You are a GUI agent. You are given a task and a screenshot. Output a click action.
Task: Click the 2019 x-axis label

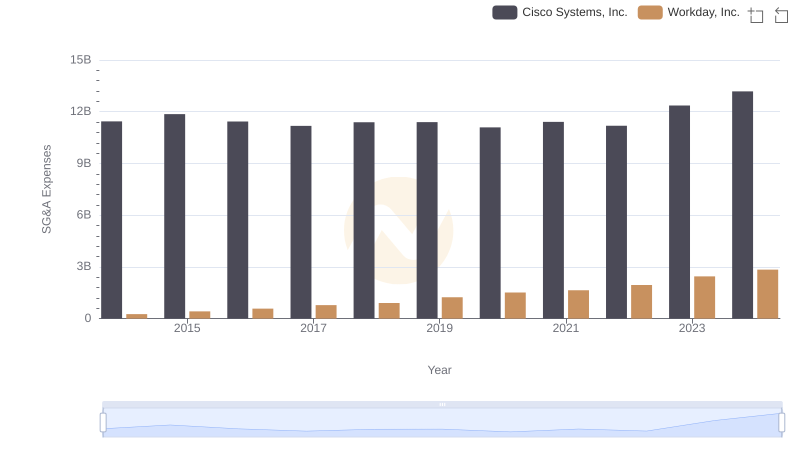[439, 328]
